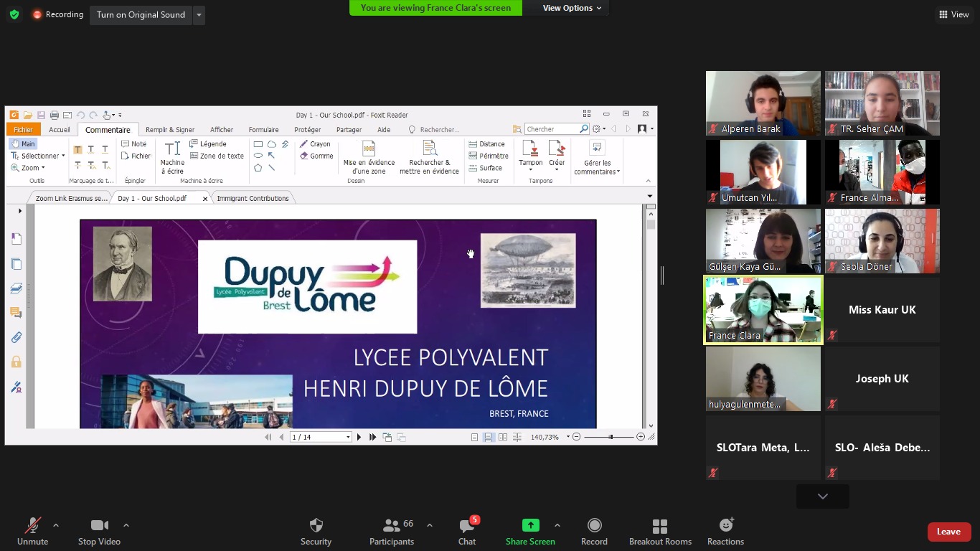This screenshot has height=551, width=980.
Task: Open View Options dropdown
Action: click(x=573, y=8)
